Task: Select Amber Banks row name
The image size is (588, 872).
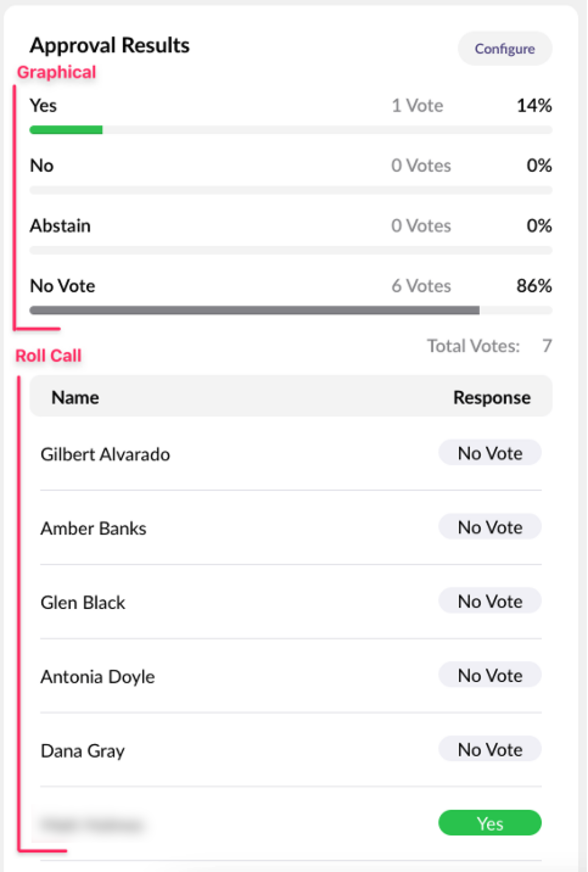Action: click(93, 529)
